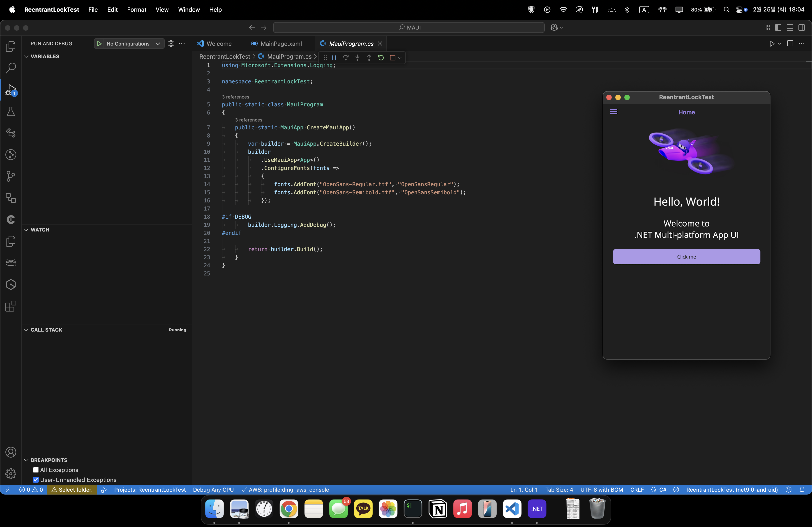Open the AWS toolkit sidebar icon
Screen dimensions: 812x527
[x=11, y=262]
